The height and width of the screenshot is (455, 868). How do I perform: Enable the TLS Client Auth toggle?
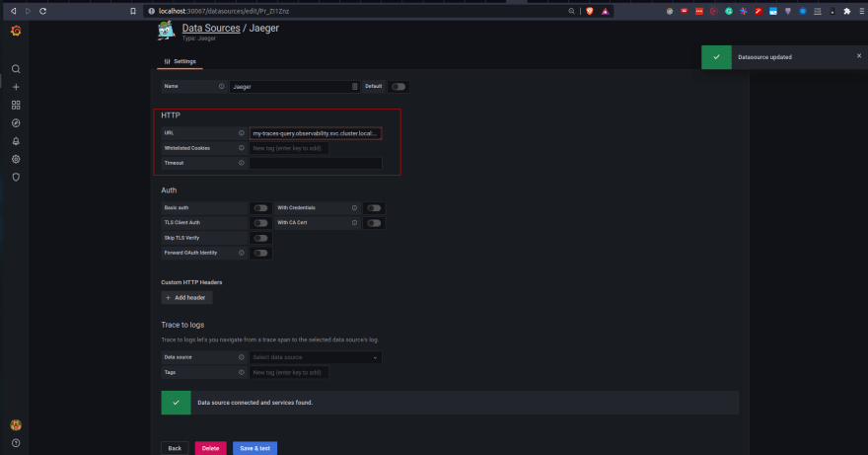click(260, 223)
